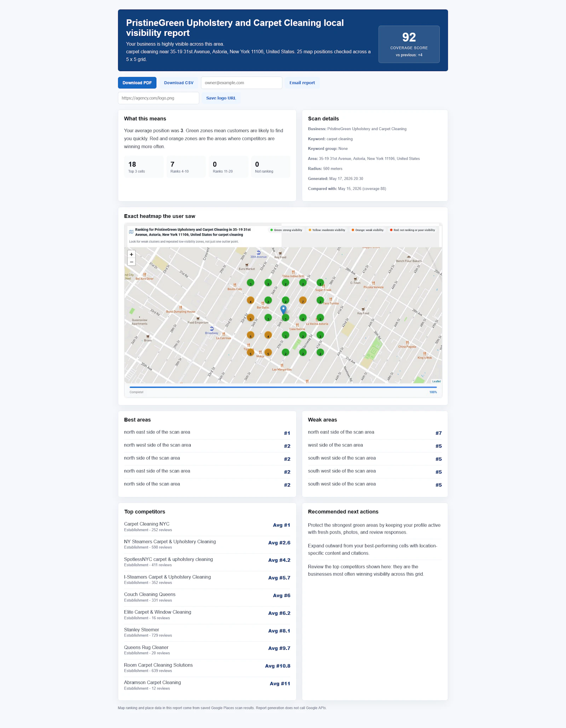The height and width of the screenshot is (728, 566).
Task: Click the Bench Flour Bakers icon
Action: [409, 257]
